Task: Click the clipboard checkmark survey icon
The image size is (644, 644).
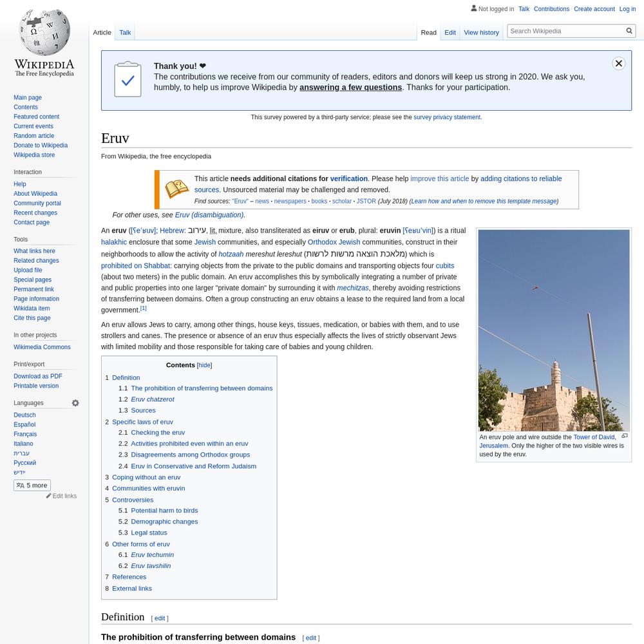Action: [x=128, y=79]
